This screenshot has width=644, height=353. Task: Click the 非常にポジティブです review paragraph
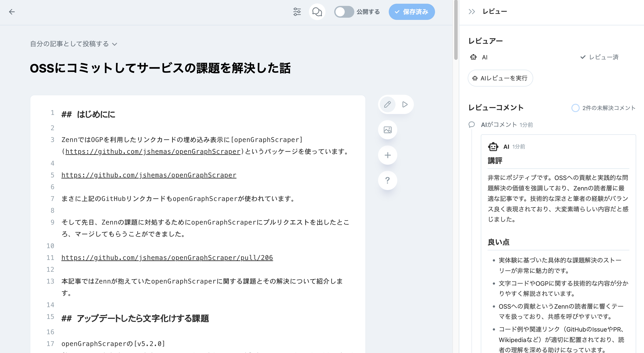[558, 199]
